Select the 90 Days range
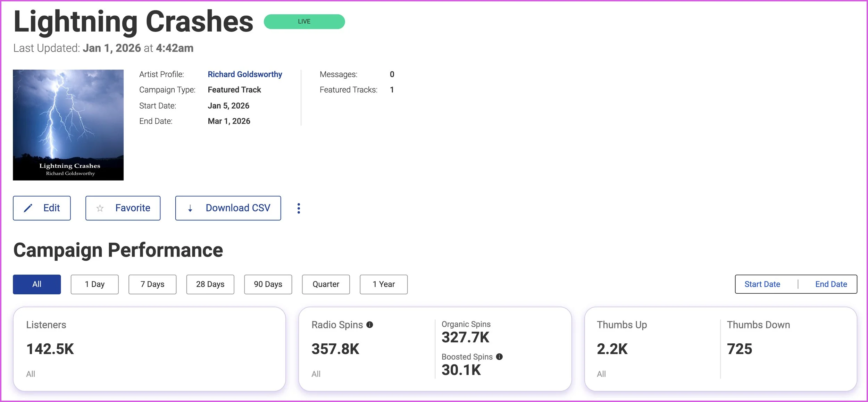Viewport: 868px width, 402px height. click(268, 284)
